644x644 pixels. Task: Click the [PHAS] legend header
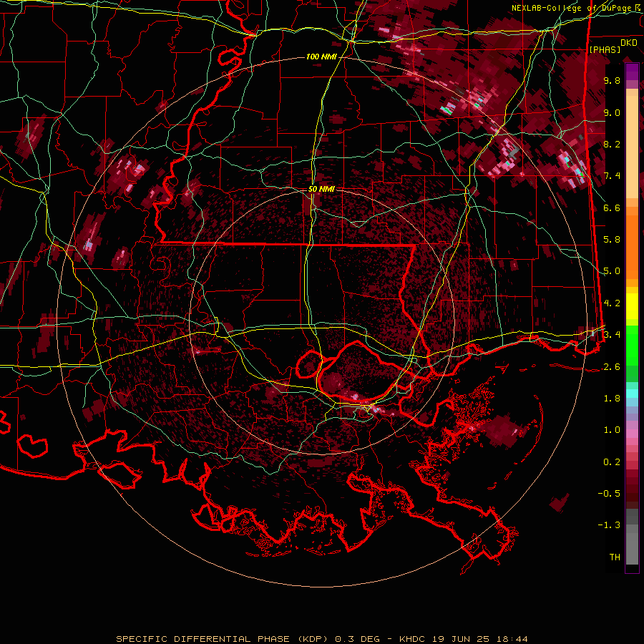pos(605,49)
